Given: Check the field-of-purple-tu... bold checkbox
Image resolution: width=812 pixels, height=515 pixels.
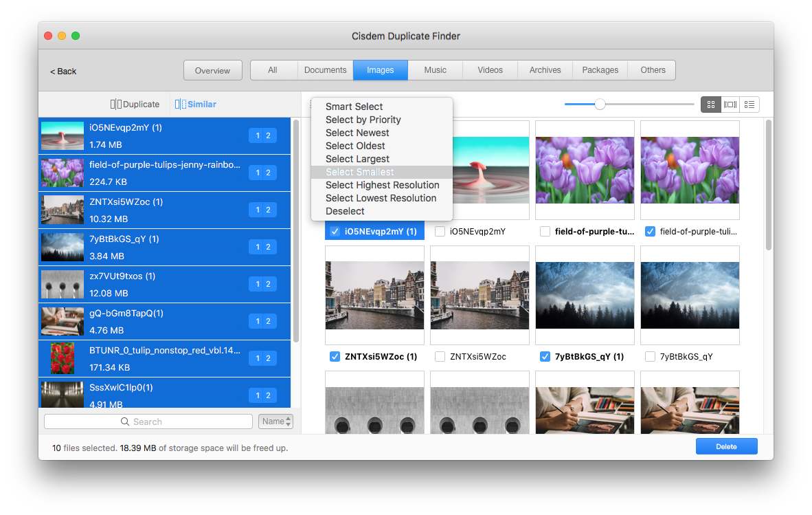Looking at the screenshot, I should pos(545,232).
